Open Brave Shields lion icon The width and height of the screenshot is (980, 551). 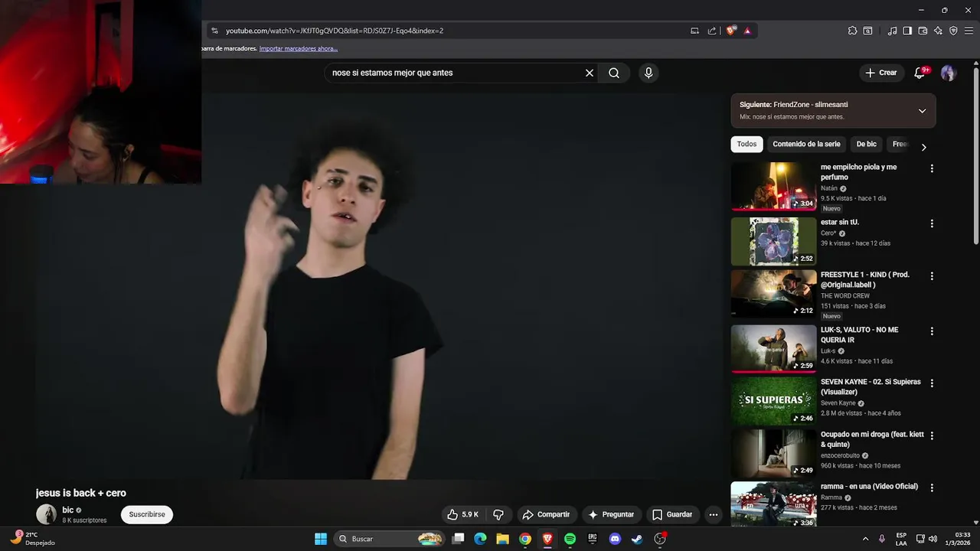731,31
